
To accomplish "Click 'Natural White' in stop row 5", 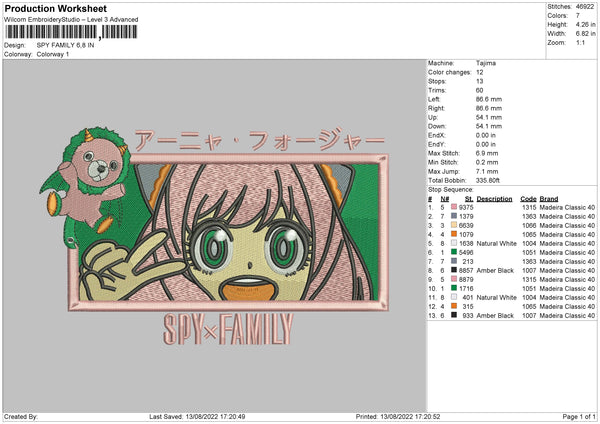I will click(497, 243).
